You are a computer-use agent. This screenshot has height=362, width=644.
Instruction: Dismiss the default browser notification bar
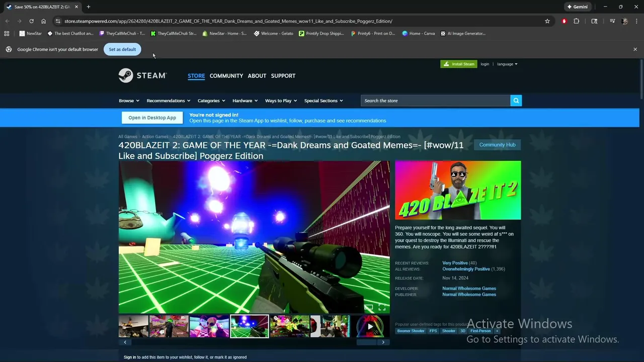[635, 49]
